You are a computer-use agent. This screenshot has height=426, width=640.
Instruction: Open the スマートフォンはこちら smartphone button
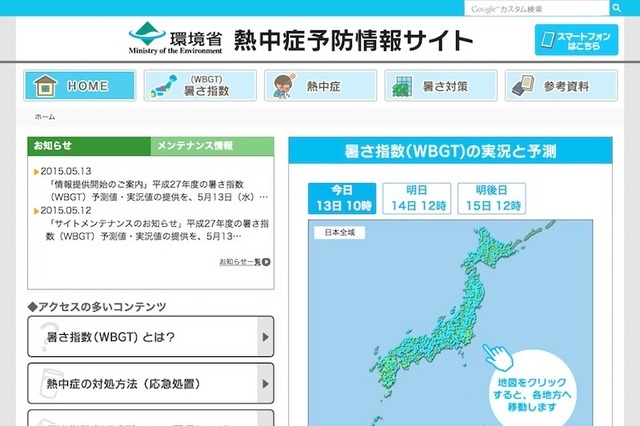576,40
